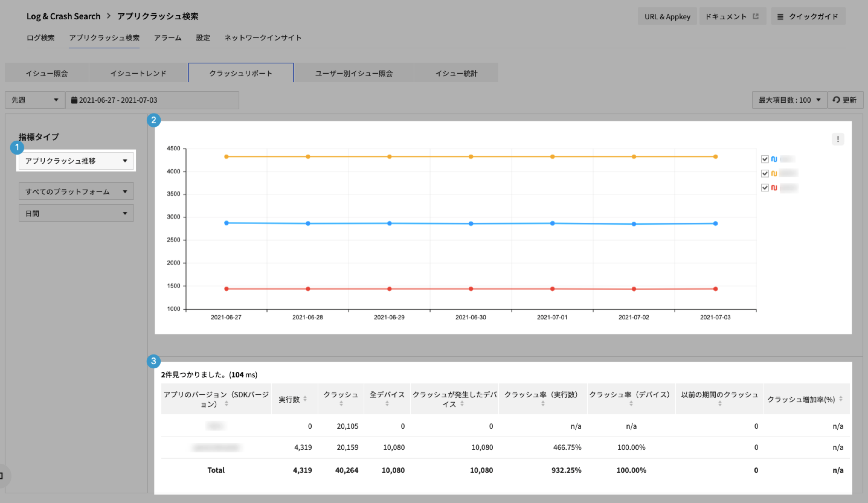The width and height of the screenshot is (868, 503).
Task: Click the orange line point at 2021-06-27
Action: [x=226, y=157]
